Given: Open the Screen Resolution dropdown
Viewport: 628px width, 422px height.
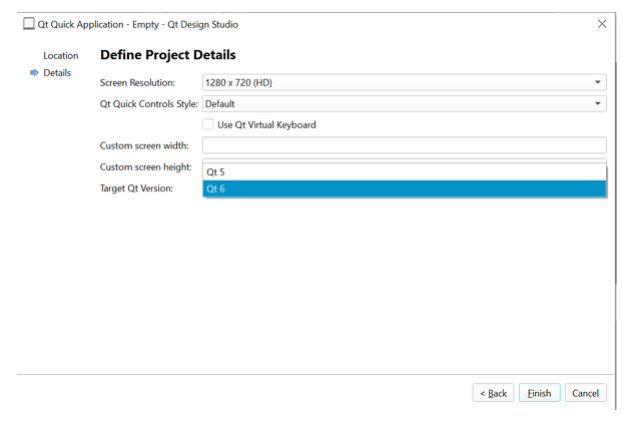Looking at the screenshot, I should coord(404,82).
